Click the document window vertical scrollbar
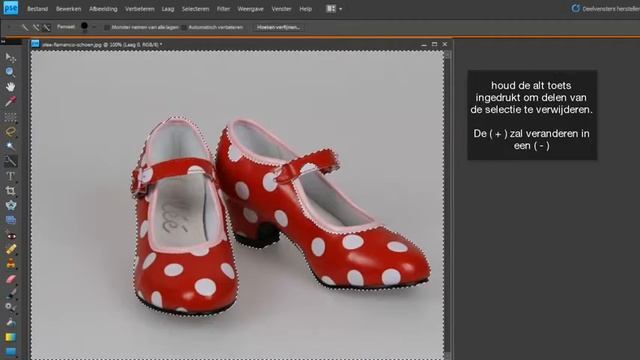 click(448, 204)
